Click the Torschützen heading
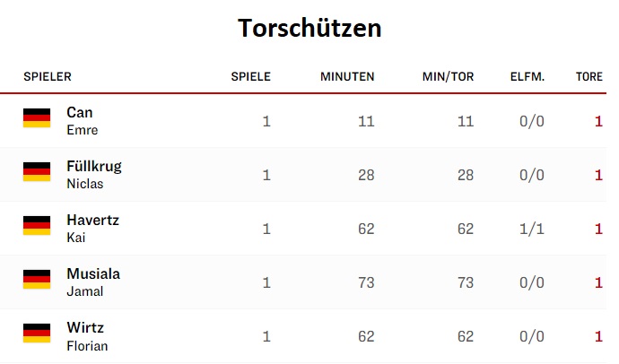This screenshot has width=619, height=364. [x=309, y=29]
